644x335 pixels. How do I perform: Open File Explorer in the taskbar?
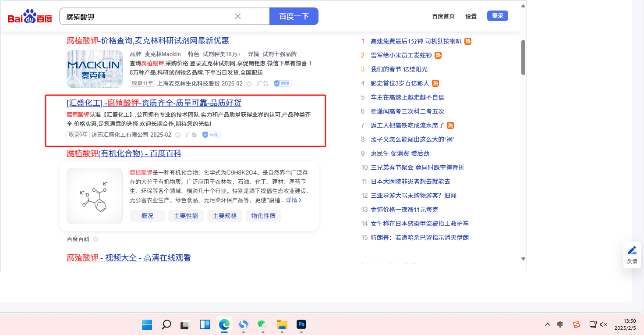point(282,324)
